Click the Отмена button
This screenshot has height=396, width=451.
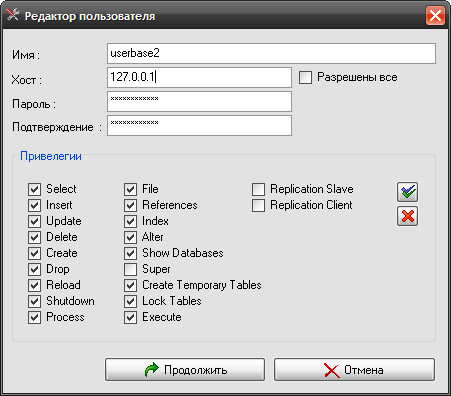tap(354, 370)
